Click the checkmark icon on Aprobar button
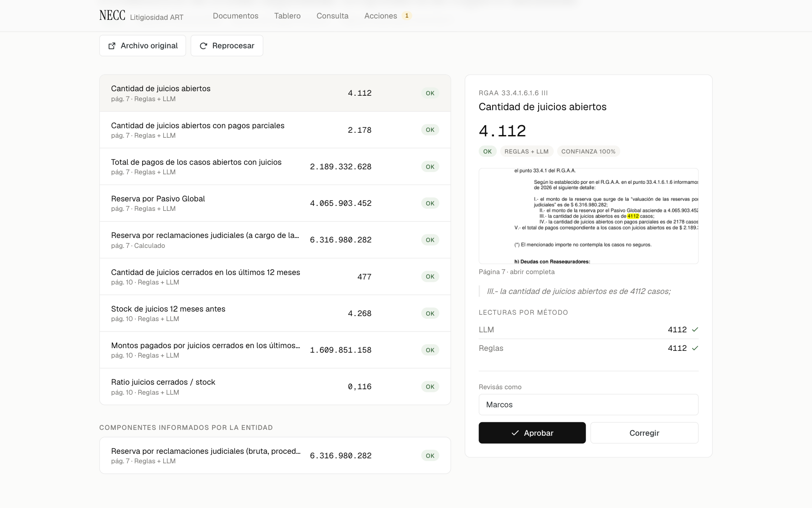This screenshot has height=508, width=812. (x=515, y=433)
